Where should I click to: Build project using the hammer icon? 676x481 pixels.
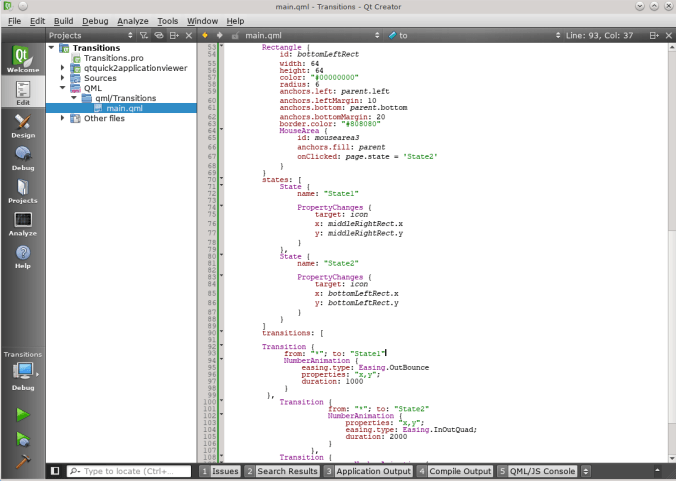coord(22,461)
